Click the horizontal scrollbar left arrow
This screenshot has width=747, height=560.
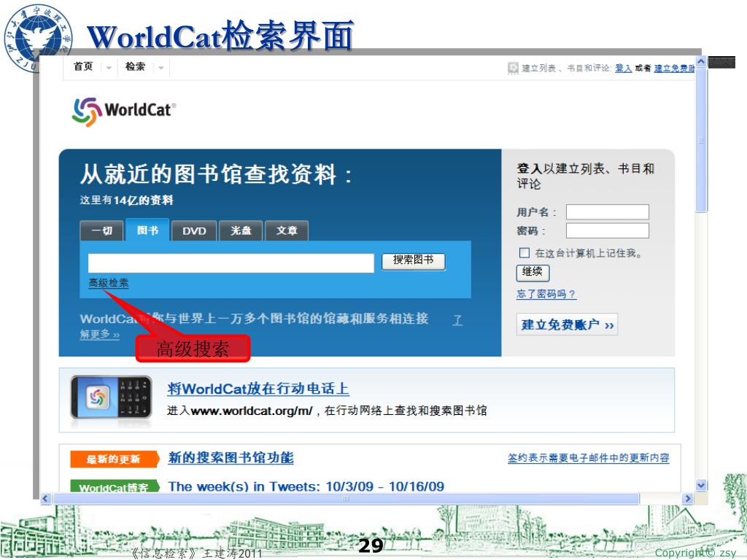coord(46,499)
